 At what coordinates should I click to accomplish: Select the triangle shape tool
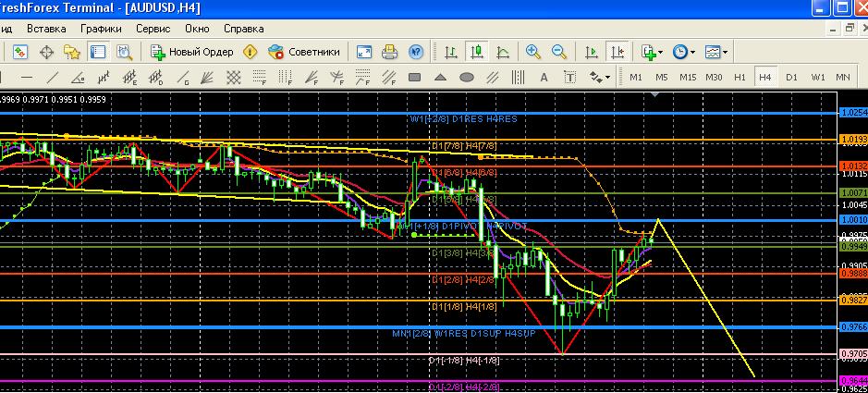click(x=440, y=78)
